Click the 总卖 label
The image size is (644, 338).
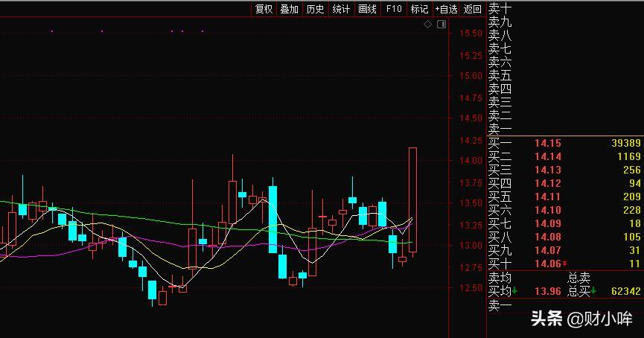[x=578, y=278]
